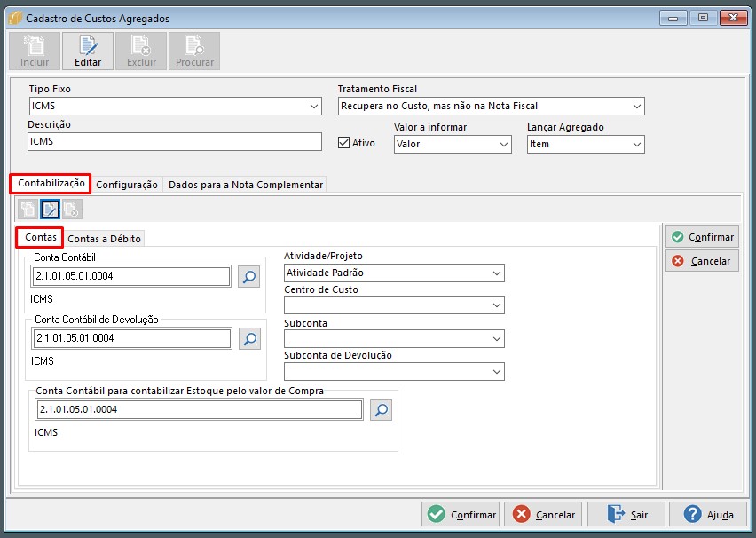Expand the Subconta dropdown
756x538 pixels.
(x=497, y=339)
